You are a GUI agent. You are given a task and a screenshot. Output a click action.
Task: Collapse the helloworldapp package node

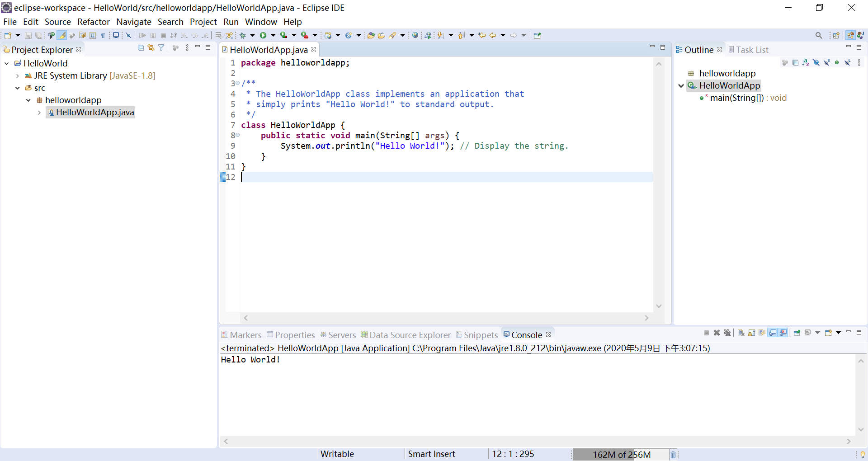(28, 100)
